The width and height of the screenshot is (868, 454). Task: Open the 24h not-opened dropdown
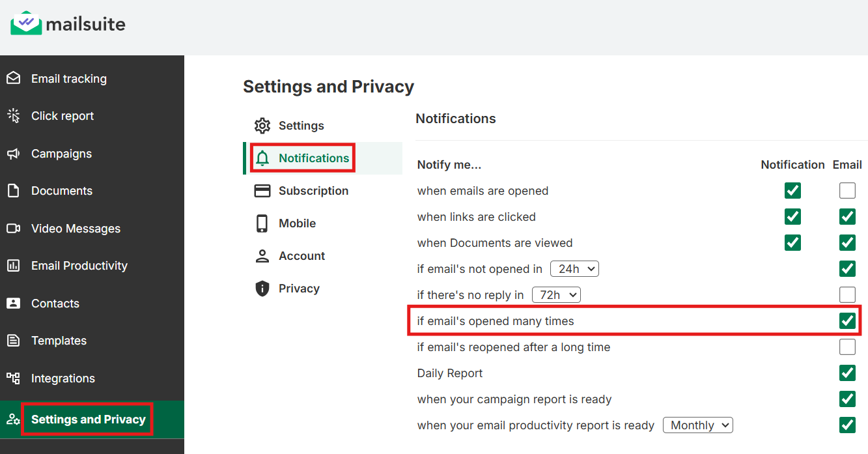coord(574,269)
